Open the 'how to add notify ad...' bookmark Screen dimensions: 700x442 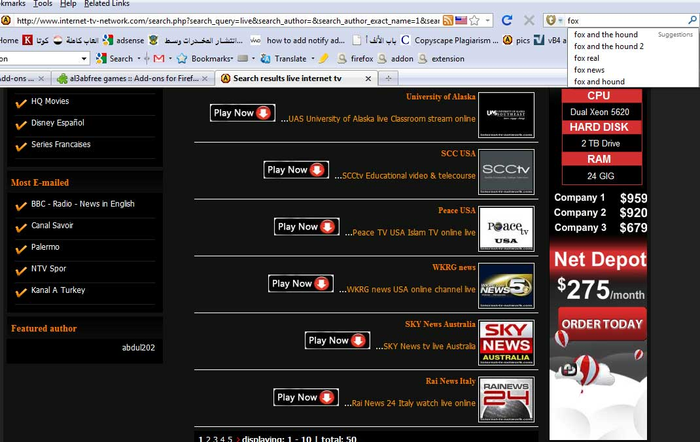(298, 40)
